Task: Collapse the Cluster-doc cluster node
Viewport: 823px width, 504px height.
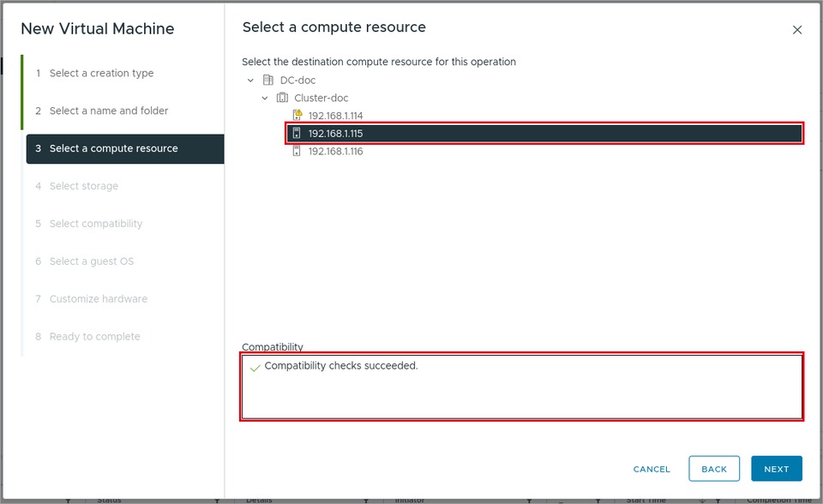Action: [265, 99]
